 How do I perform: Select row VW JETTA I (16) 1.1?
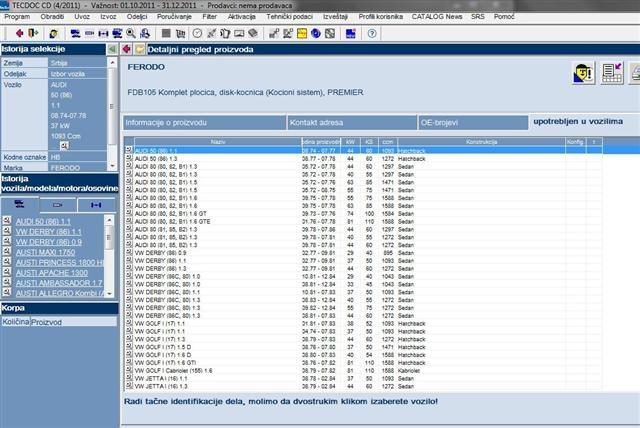click(363, 378)
